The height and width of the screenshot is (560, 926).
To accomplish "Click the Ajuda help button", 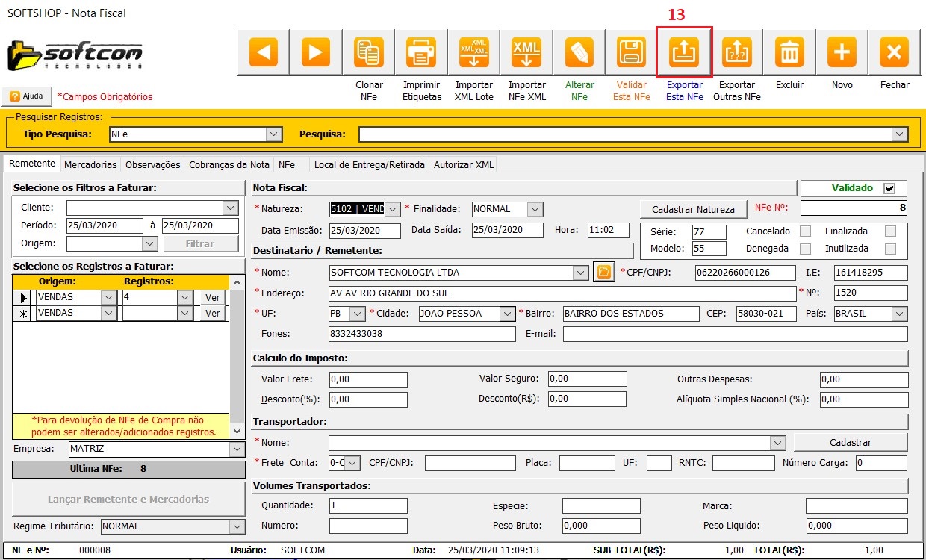I will point(27,96).
